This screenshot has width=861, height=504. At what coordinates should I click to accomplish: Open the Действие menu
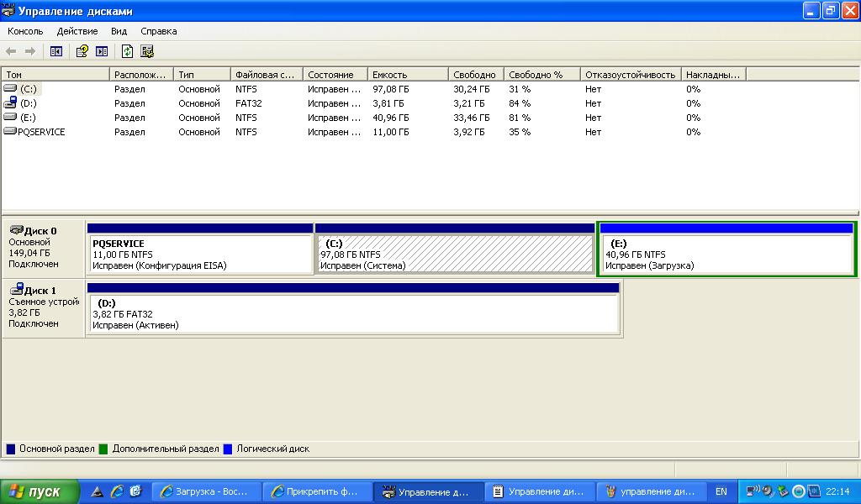77,31
